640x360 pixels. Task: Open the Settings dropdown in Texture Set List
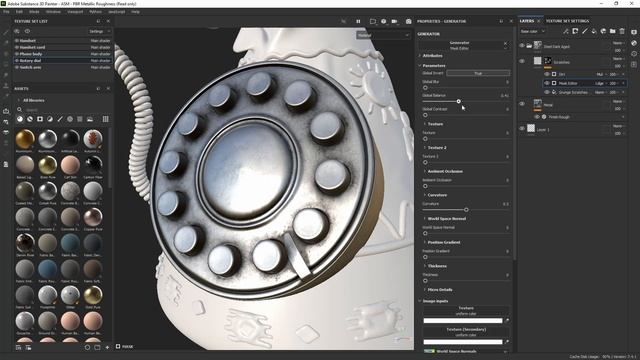[x=99, y=31]
